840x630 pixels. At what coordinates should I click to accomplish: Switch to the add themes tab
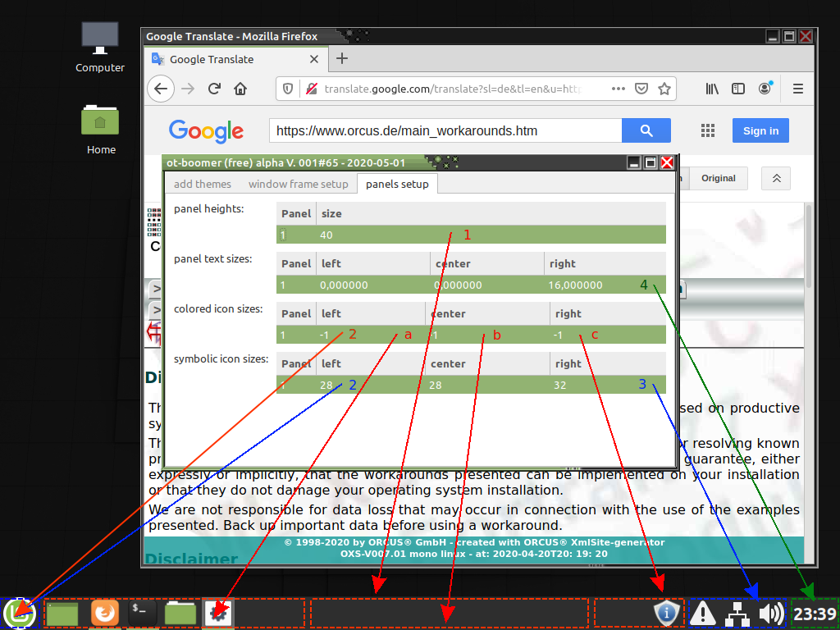point(203,185)
